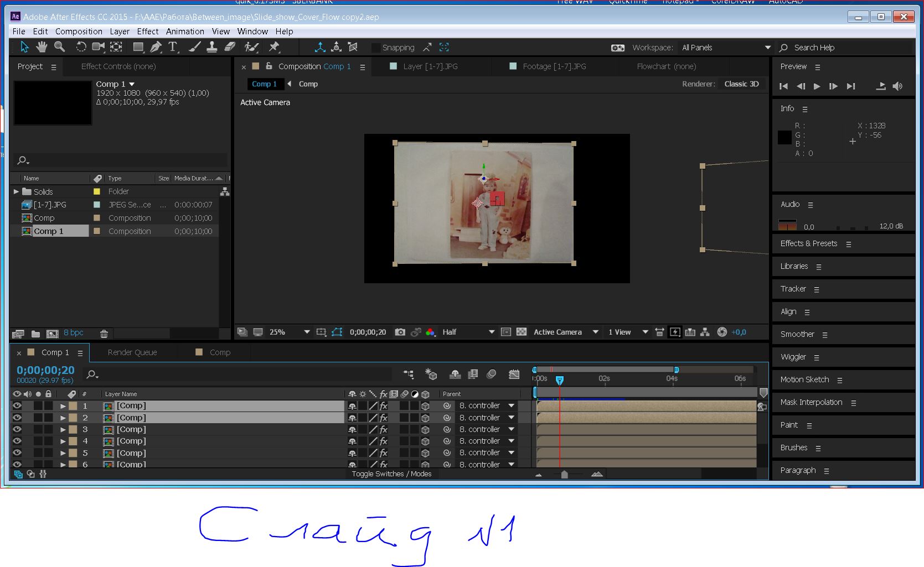Toggle visibility of layer 4
The height and width of the screenshot is (567, 924).
[x=17, y=441]
